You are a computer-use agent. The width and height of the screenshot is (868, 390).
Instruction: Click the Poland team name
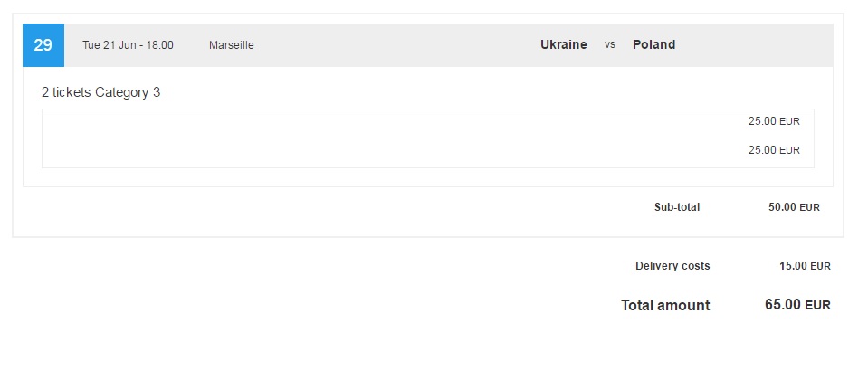pos(653,45)
